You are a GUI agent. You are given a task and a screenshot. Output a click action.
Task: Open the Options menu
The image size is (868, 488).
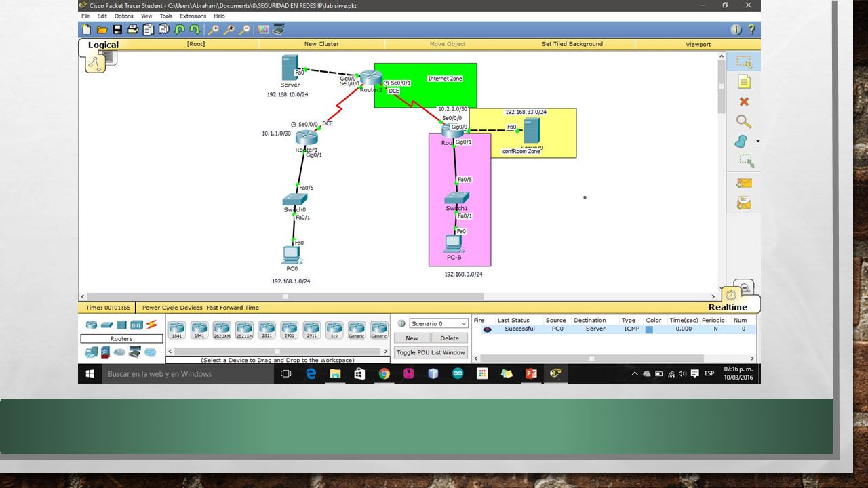click(x=123, y=16)
